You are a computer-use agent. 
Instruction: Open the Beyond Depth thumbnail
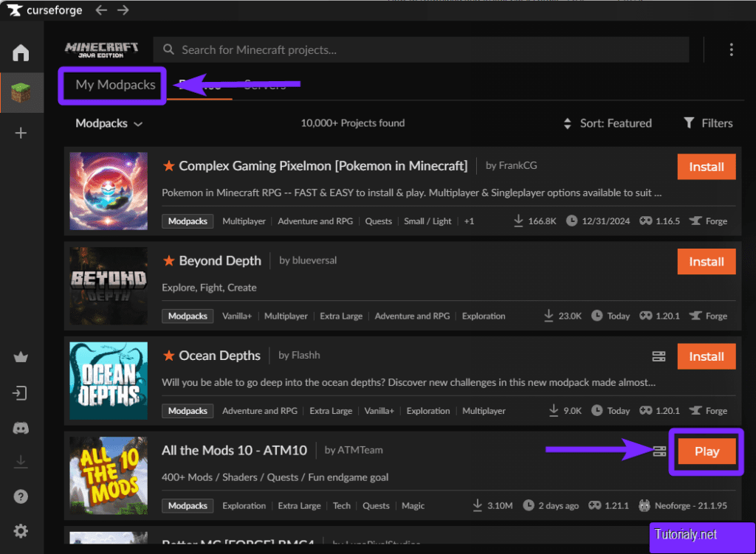click(x=109, y=285)
